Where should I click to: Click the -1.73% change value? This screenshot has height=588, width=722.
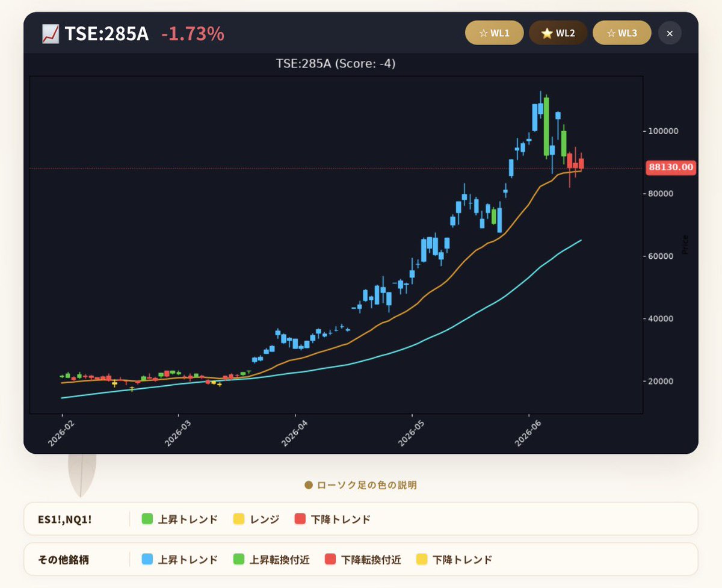tap(193, 34)
